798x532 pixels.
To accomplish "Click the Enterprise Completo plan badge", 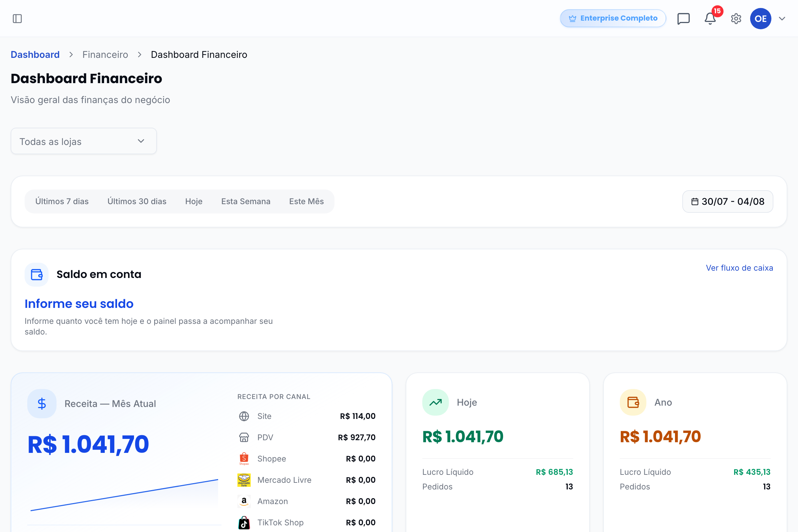I will pos(613,18).
